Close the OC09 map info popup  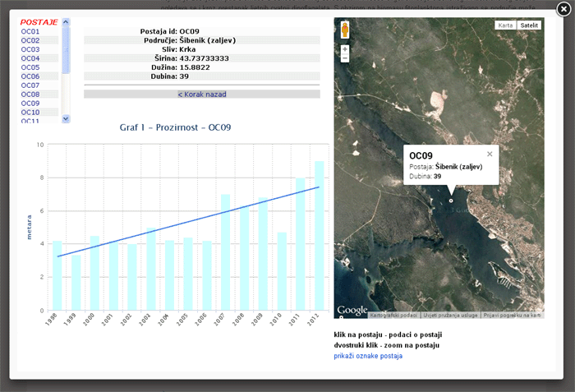490,154
